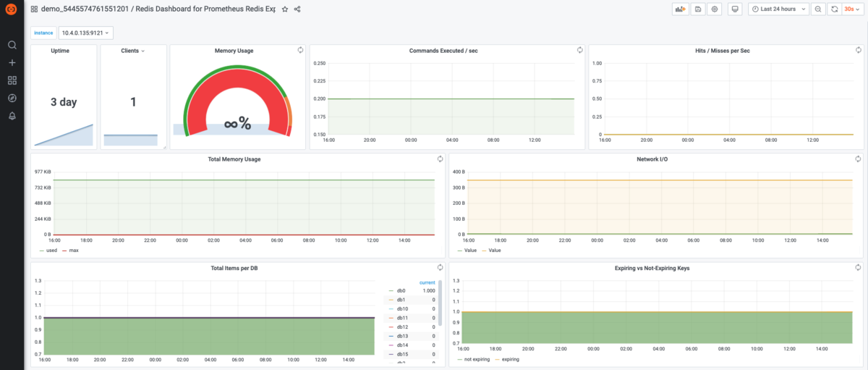Star this dashboard as favorite

[x=285, y=9]
